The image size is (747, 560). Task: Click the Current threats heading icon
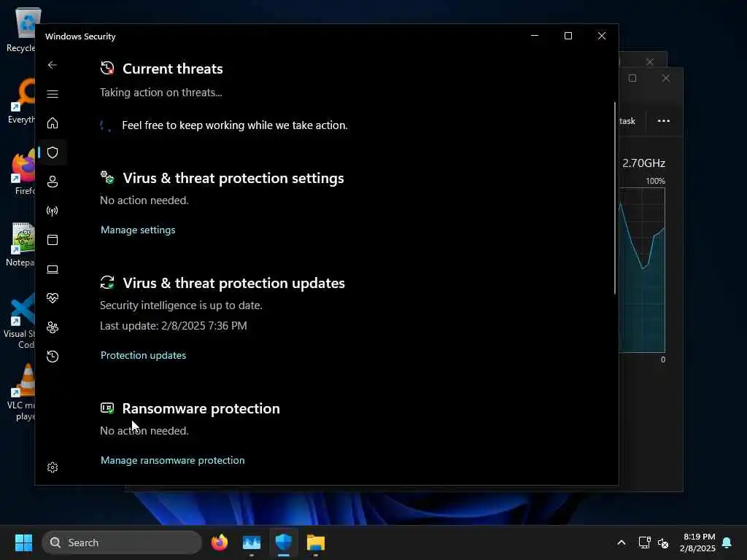[107, 68]
